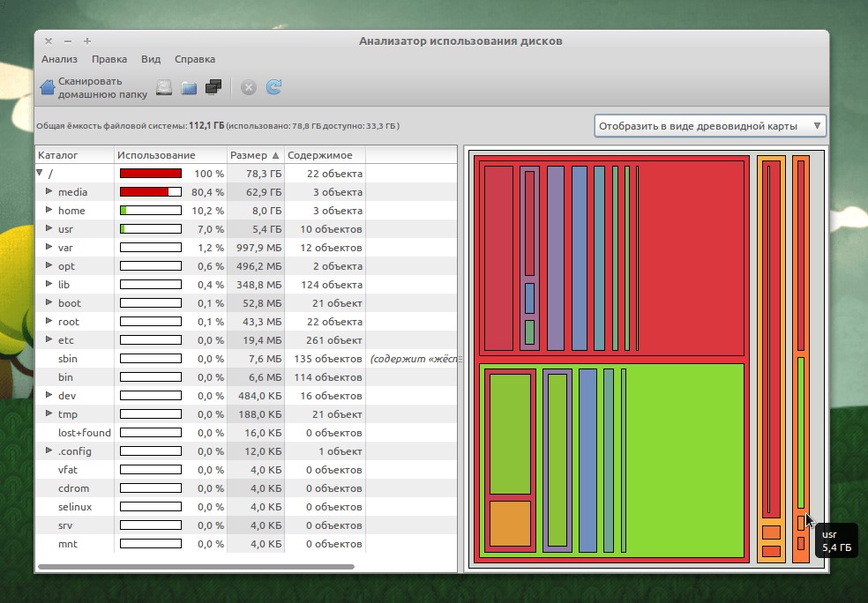Click the horizontal scrollbar under the folder list
Screen dimensions: 868x603
pos(194,567)
